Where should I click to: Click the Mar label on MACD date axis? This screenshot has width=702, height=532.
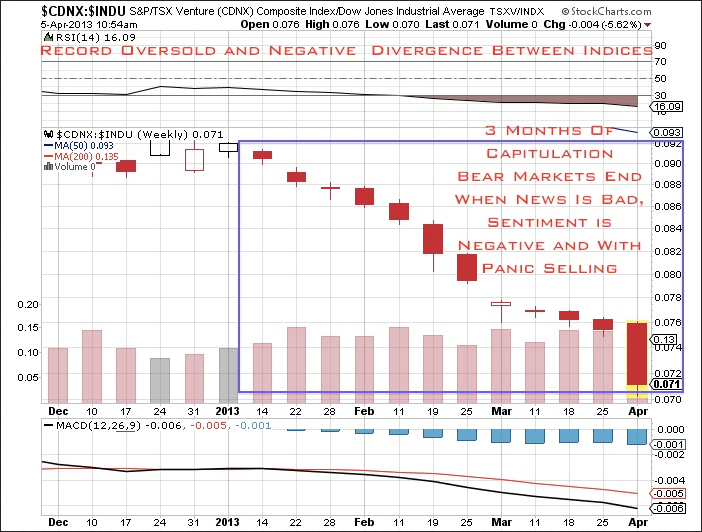(501, 522)
